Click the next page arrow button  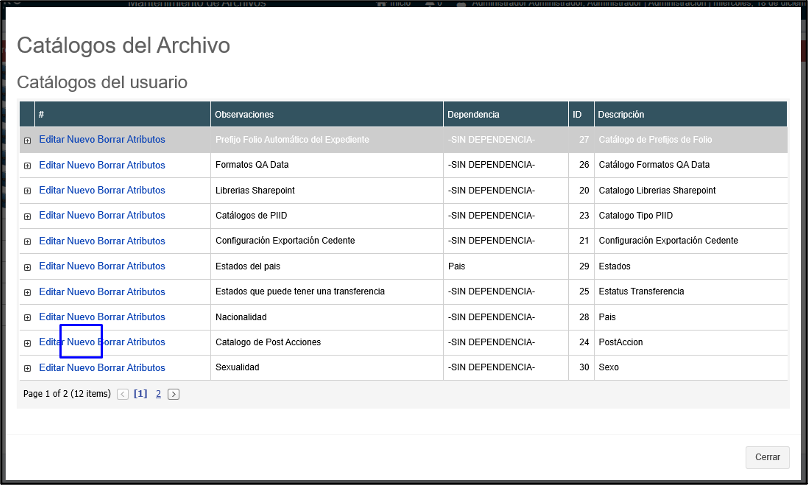point(173,394)
